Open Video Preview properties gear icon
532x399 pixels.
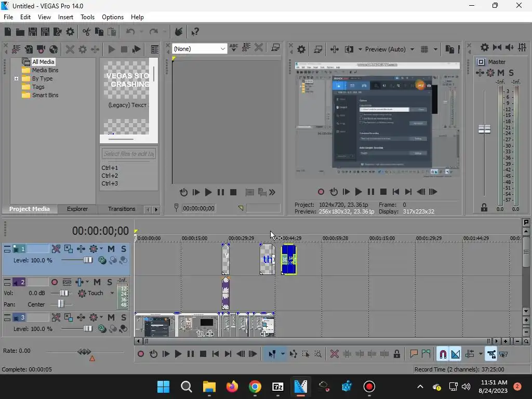pyautogui.click(x=301, y=49)
